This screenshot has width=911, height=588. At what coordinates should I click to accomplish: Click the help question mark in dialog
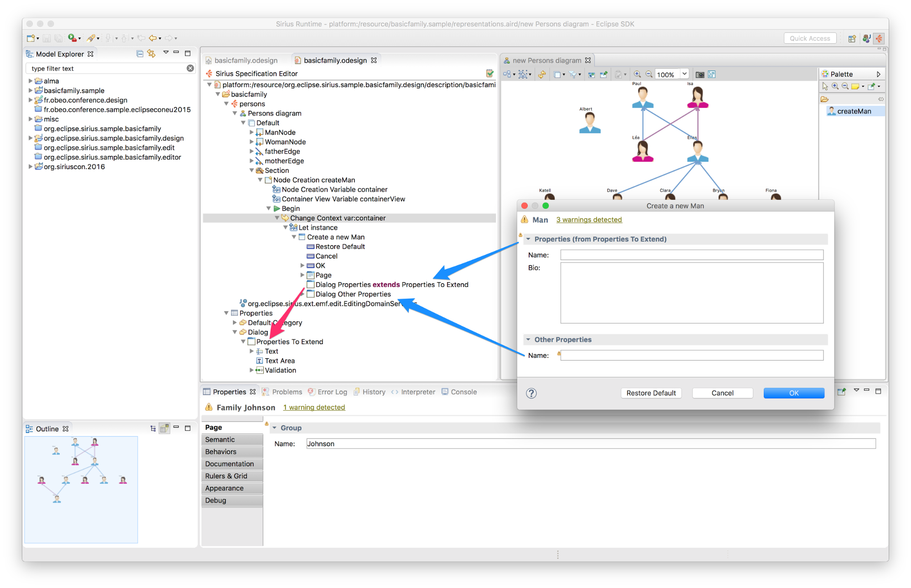tap(531, 393)
